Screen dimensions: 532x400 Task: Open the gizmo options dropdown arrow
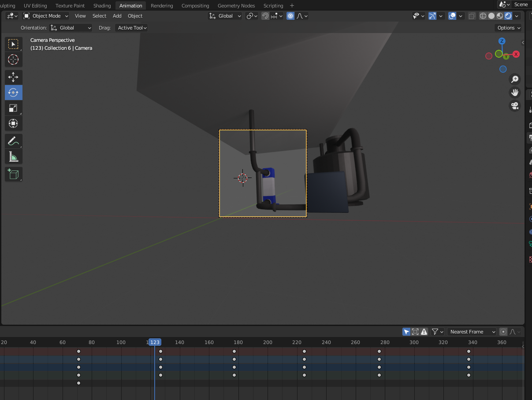tap(441, 16)
